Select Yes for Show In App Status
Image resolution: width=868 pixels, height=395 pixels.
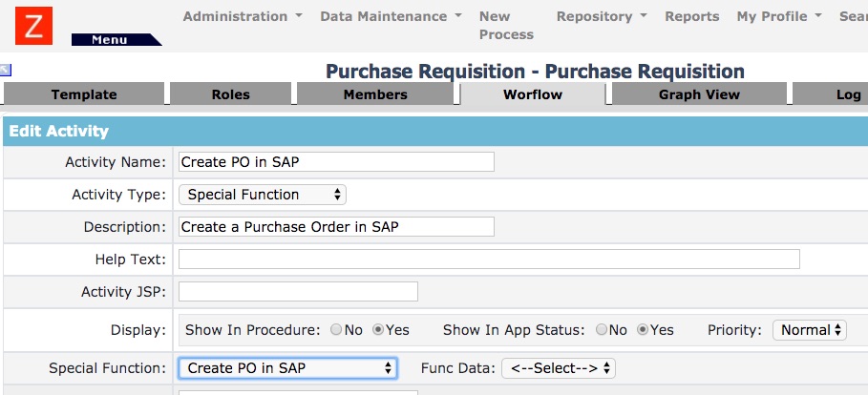coord(644,330)
